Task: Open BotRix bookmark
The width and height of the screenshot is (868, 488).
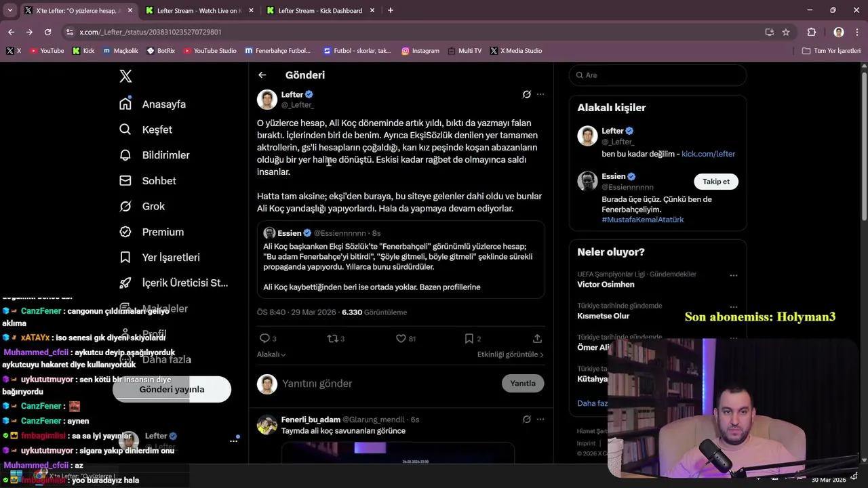Action: click(x=161, y=51)
